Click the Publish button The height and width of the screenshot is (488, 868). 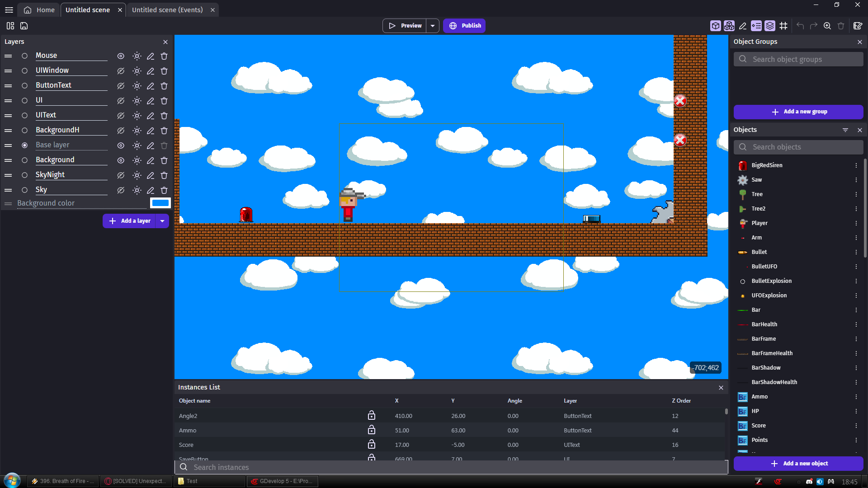[x=464, y=26]
